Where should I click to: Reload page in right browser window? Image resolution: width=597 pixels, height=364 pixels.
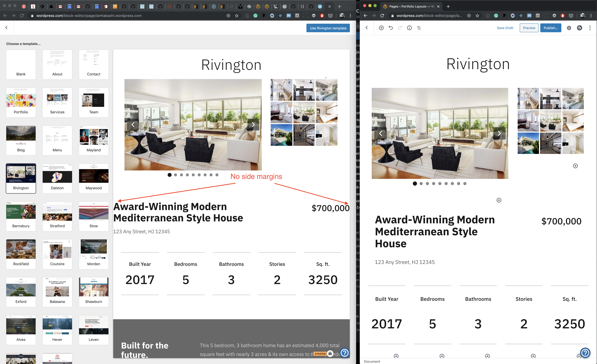[x=382, y=15]
